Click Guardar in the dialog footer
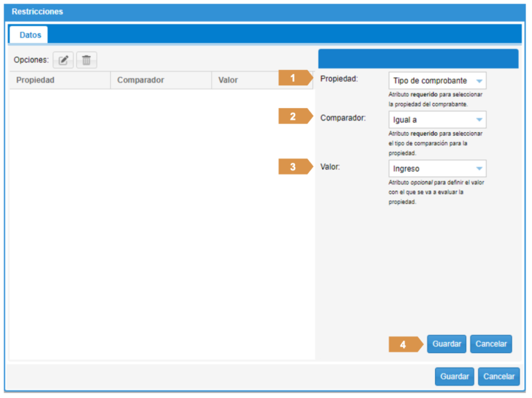Viewport: 532px width, 398px height. coord(454,377)
